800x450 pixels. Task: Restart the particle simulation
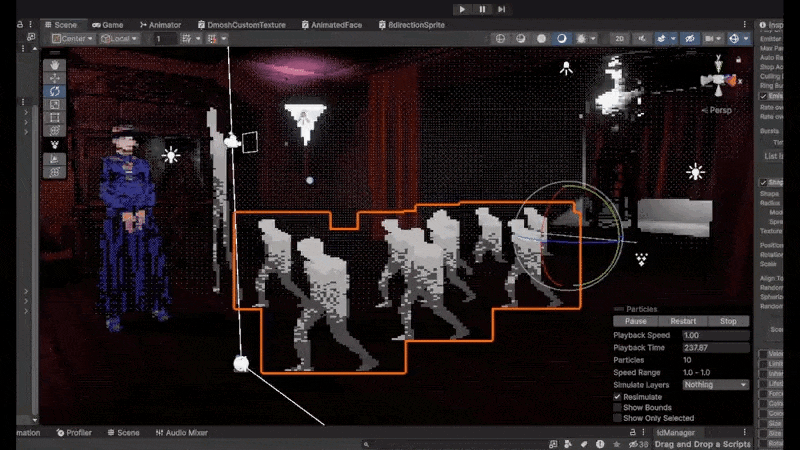pos(683,322)
